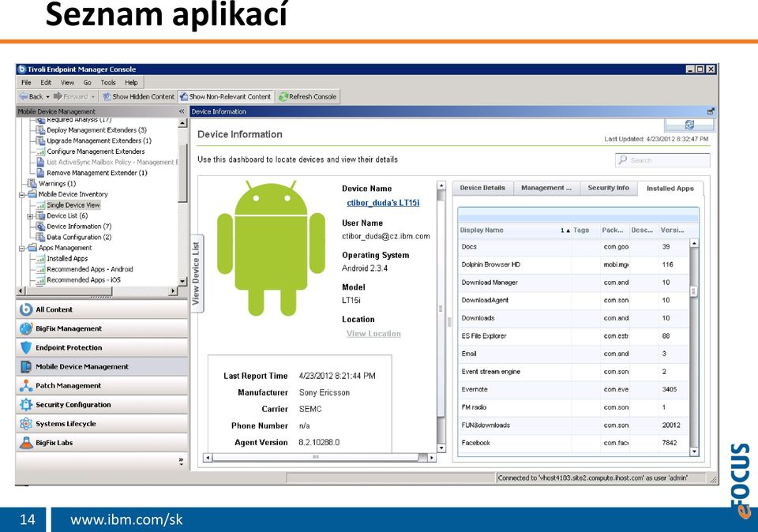
Task: Open the File menu
Action: coord(26,83)
